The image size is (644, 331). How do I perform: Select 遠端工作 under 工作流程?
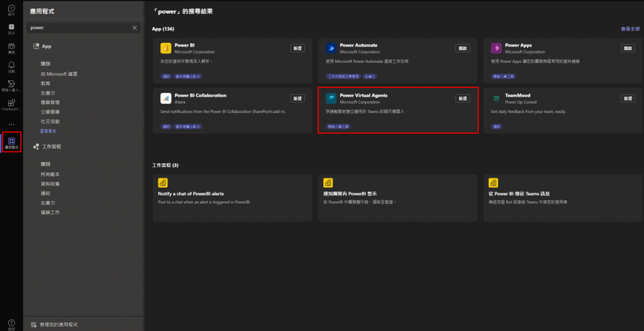coord(50,212)
